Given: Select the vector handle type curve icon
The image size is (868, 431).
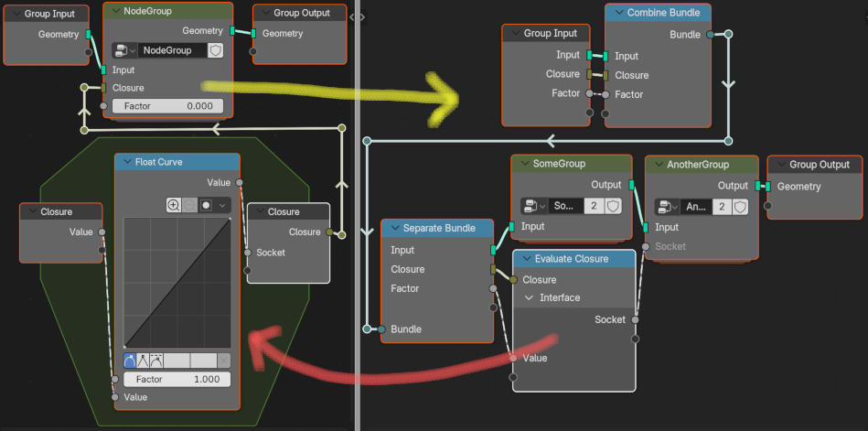Looking at the screenshot, I should point(145,361).
